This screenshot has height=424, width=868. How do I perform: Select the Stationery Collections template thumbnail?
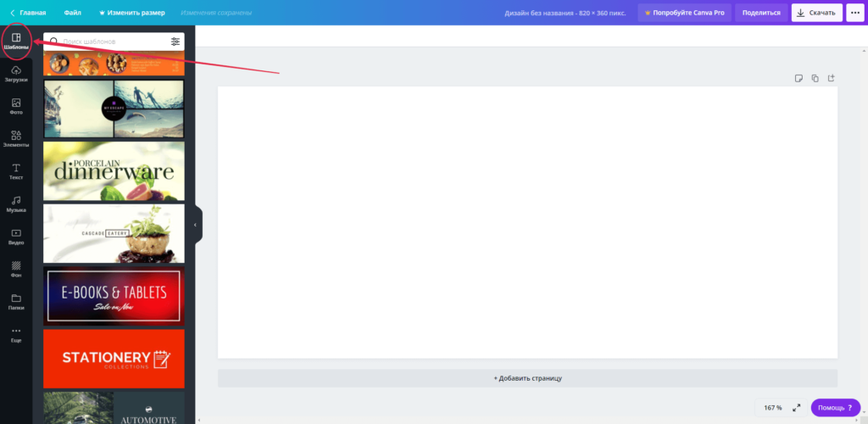pos(114,358)
